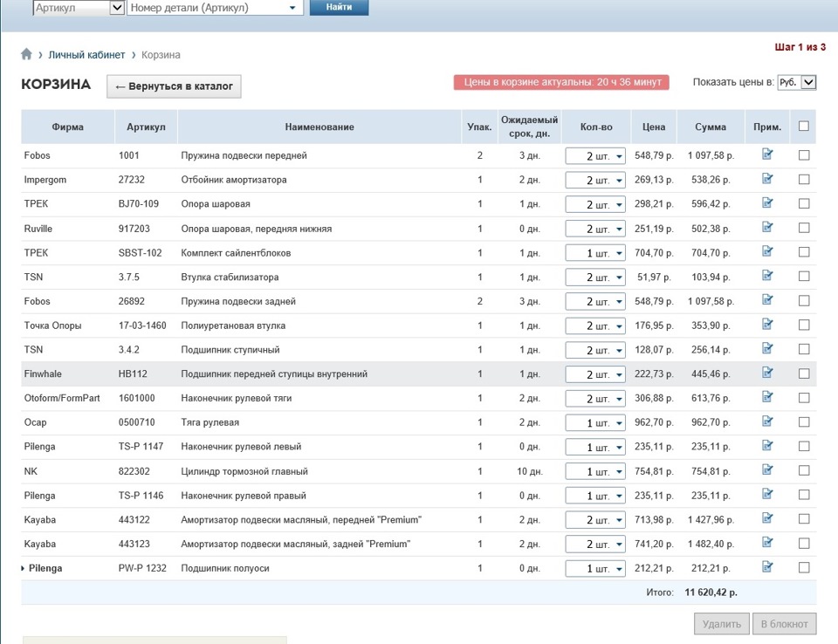Image resolution: width=838 pixels, height=644 pixels.
Task: Edit note for Ocap 0500710 row
Action: coord(767,421)
